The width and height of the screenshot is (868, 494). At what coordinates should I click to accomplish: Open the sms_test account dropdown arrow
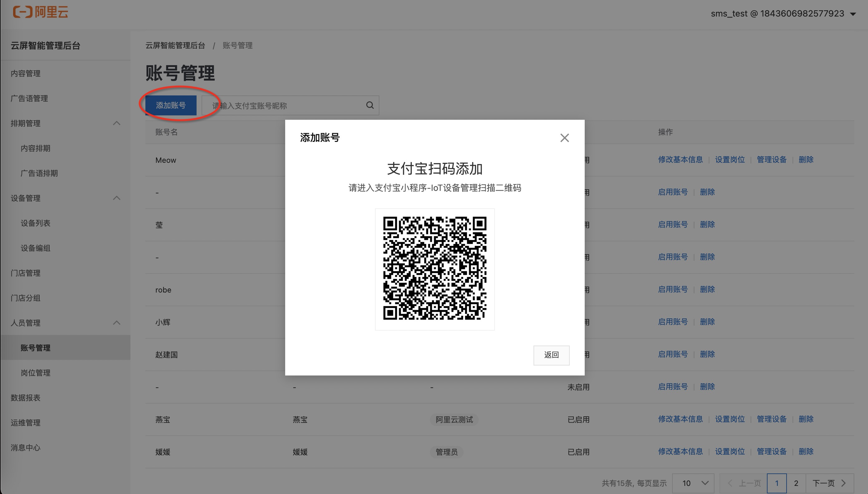[x=852, y=14]
